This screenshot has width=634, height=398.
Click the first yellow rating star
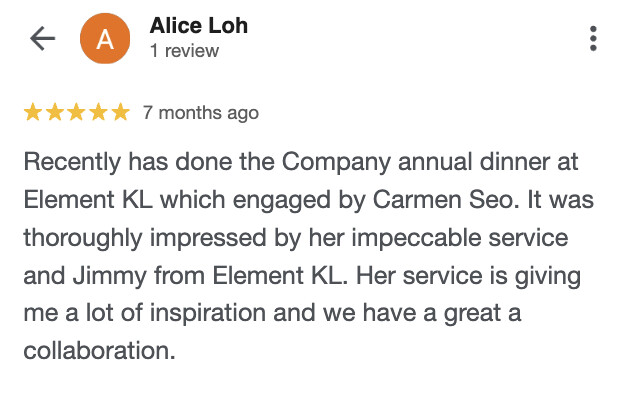coord(33,112)
